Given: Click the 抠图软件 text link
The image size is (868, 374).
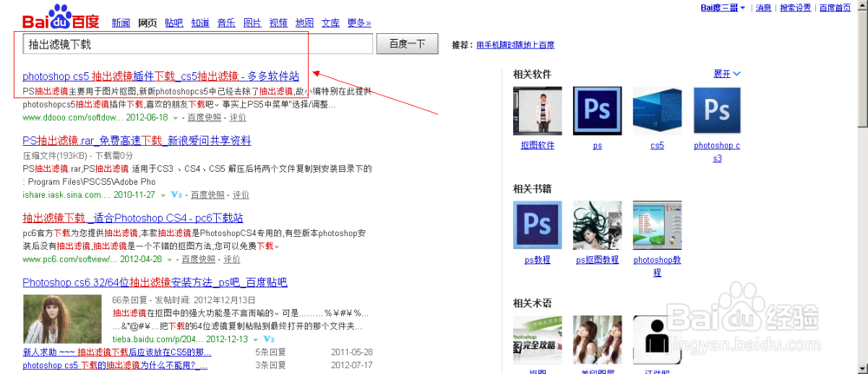Looking at the screenshot, I should pos(537,146).
